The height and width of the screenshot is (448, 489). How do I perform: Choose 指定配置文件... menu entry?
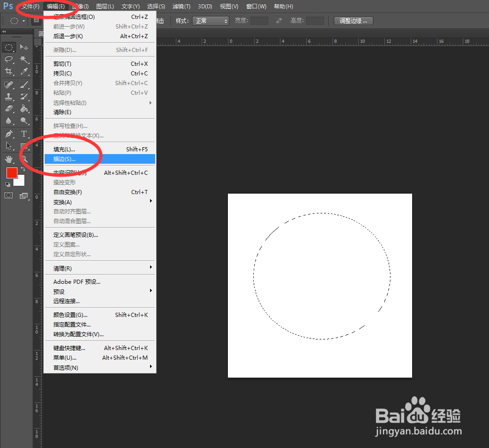click(100, 325)
